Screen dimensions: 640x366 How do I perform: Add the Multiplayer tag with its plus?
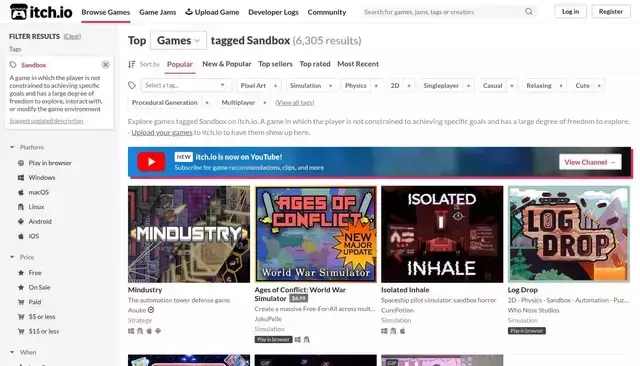tap(265, 102)
